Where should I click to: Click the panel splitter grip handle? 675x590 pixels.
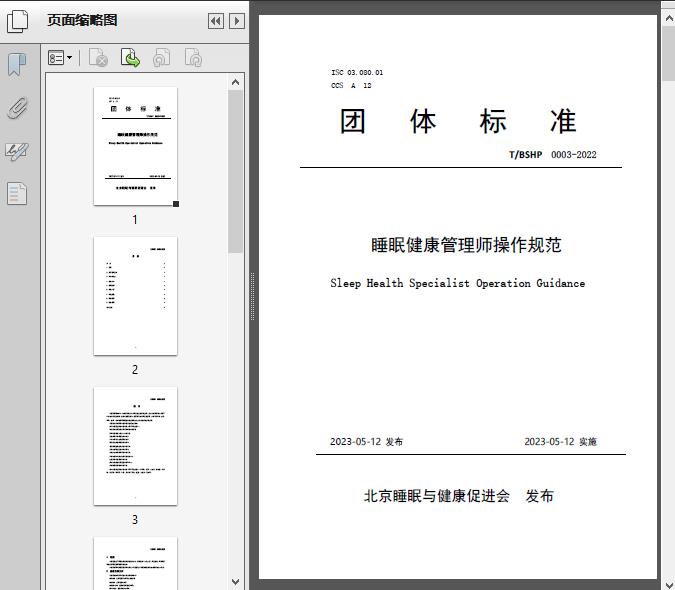(253, 296)
